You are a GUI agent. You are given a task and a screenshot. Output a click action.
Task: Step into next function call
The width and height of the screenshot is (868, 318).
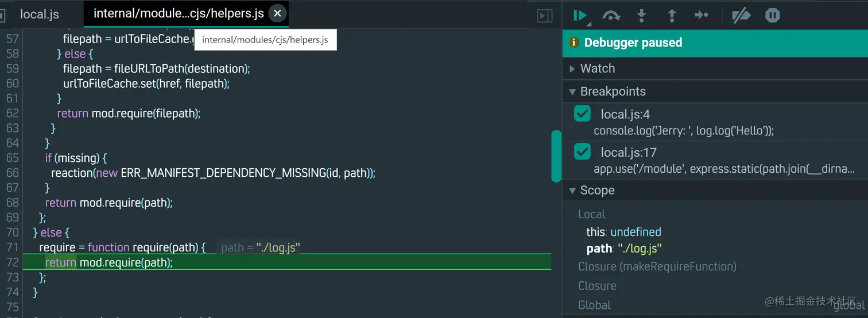click(642, 15)
